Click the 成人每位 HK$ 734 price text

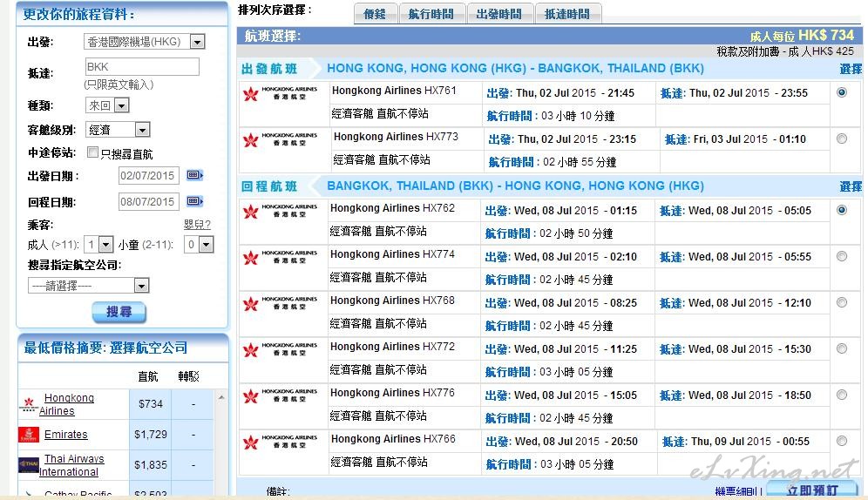tap(802, 36)
